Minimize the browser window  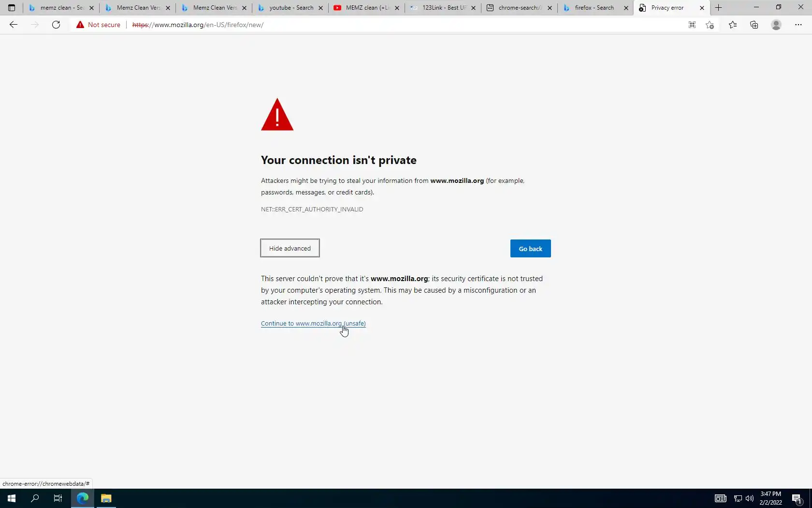pyautogui.click(x=756, y=7)
